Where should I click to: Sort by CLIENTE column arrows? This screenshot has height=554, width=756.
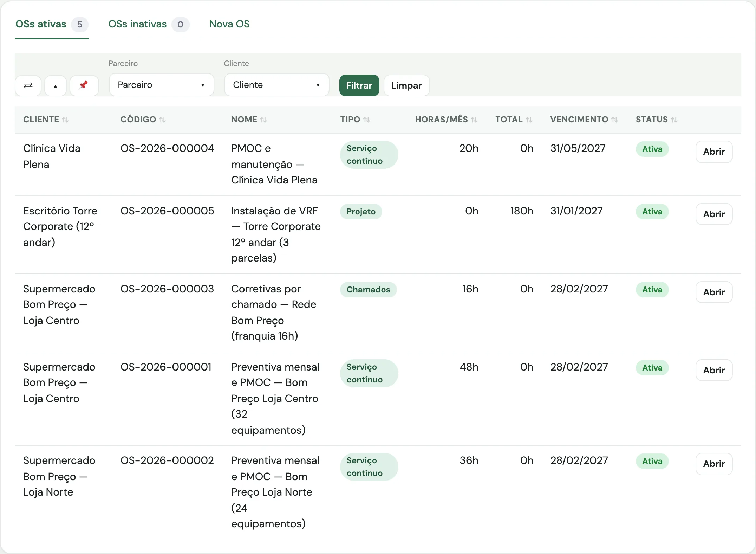[x=65, y=120]
